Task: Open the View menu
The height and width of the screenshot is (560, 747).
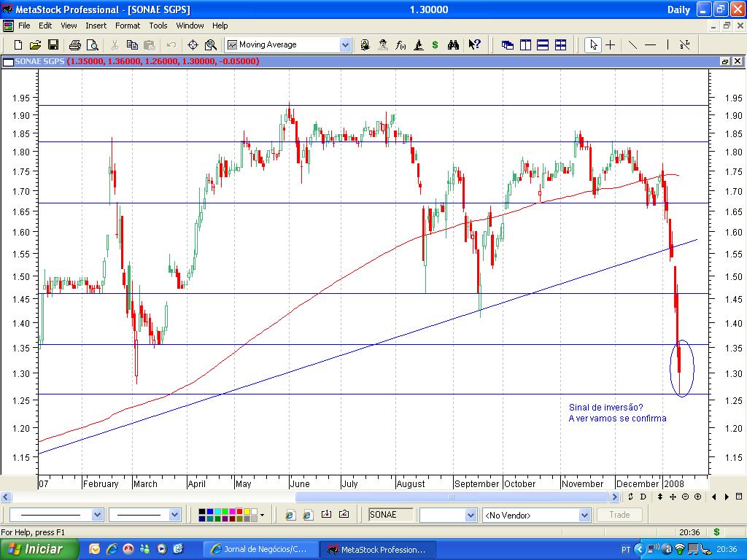Action: [x=69, y=26]
